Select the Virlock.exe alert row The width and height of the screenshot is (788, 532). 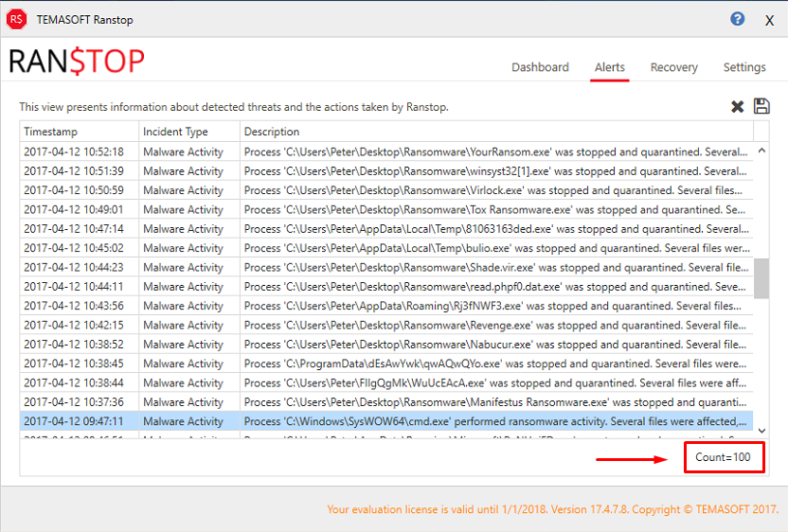point(386,190)
